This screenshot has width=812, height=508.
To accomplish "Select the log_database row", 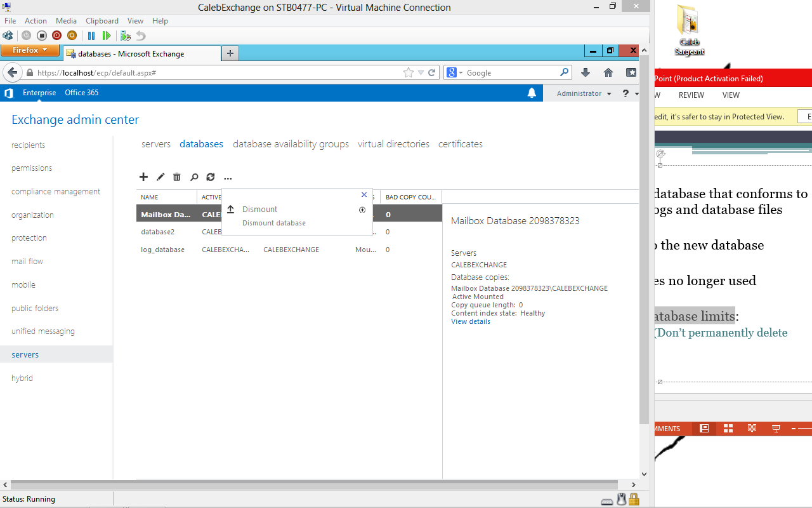I will 289,250.
